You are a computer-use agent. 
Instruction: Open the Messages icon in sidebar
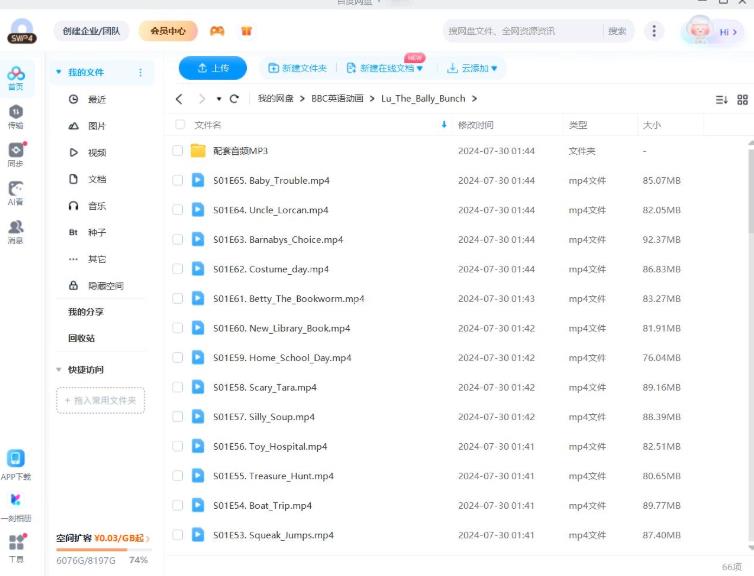point(16,231)
